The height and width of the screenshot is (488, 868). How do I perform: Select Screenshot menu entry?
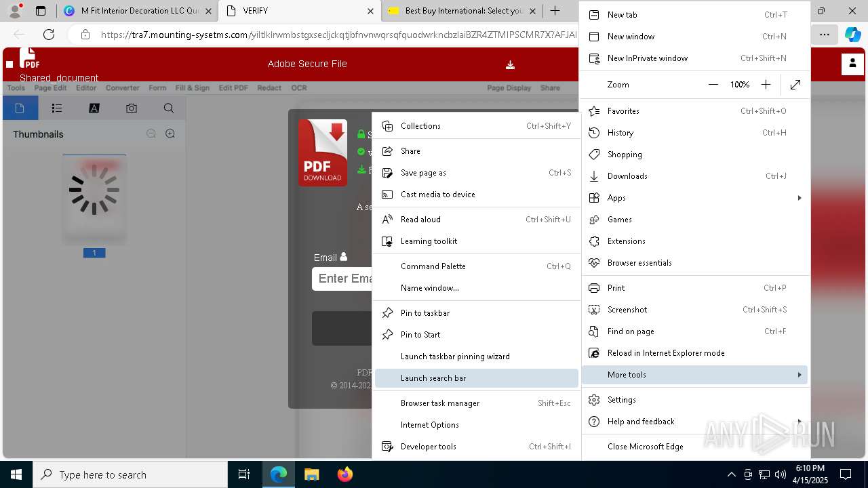coord(696,310)
